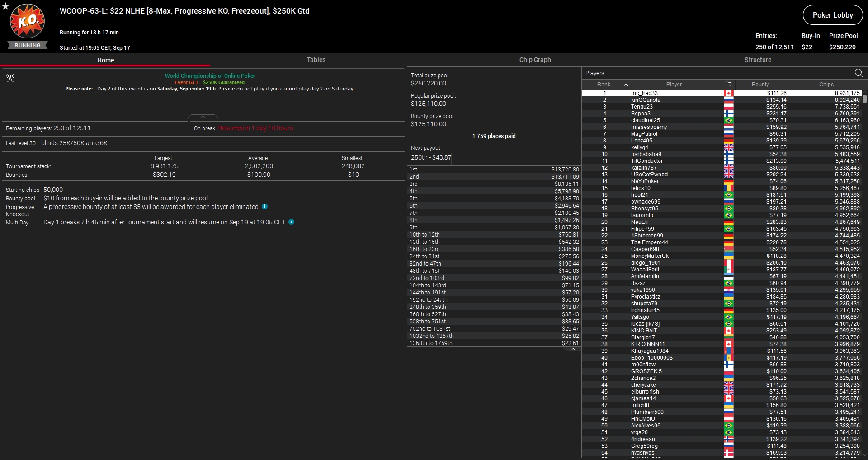Image resolution: width=868 pixels, height=460 pixels.
Task: Sort by Player name column header
Action: coord(674,85)
